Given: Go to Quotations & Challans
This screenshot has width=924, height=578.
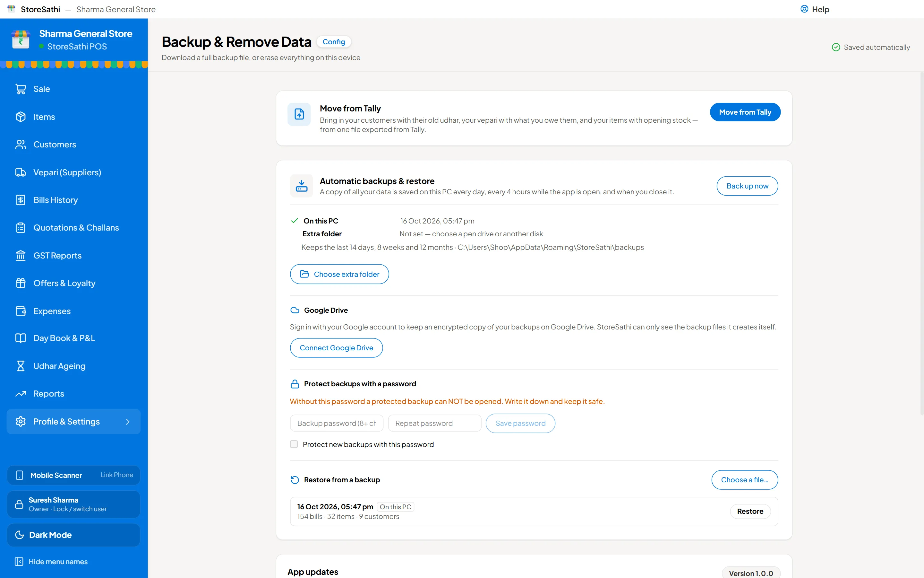Looking at the screenshot, I should point(74,228).
